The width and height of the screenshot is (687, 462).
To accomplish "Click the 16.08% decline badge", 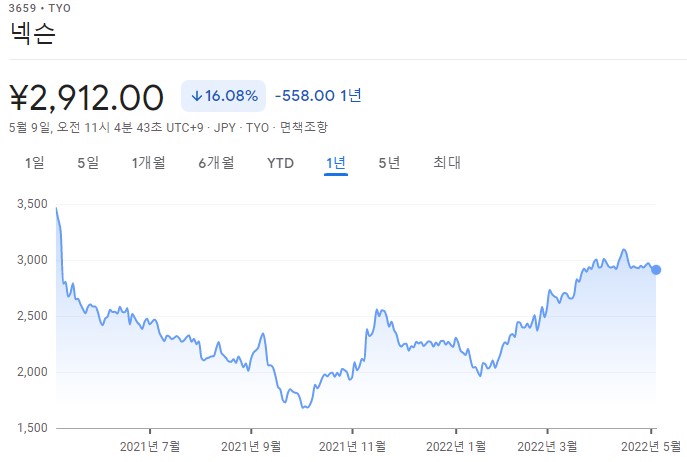I will click(223, 96).
